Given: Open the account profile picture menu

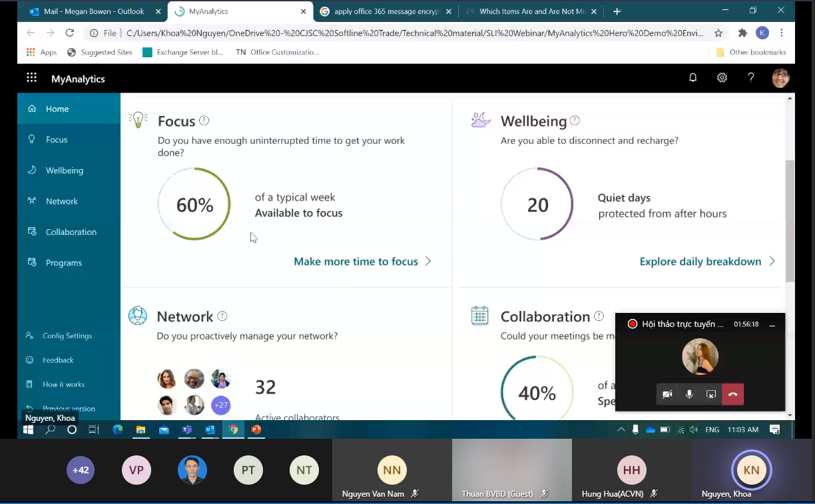Looking at the screenshot, I should coord(780,78).
